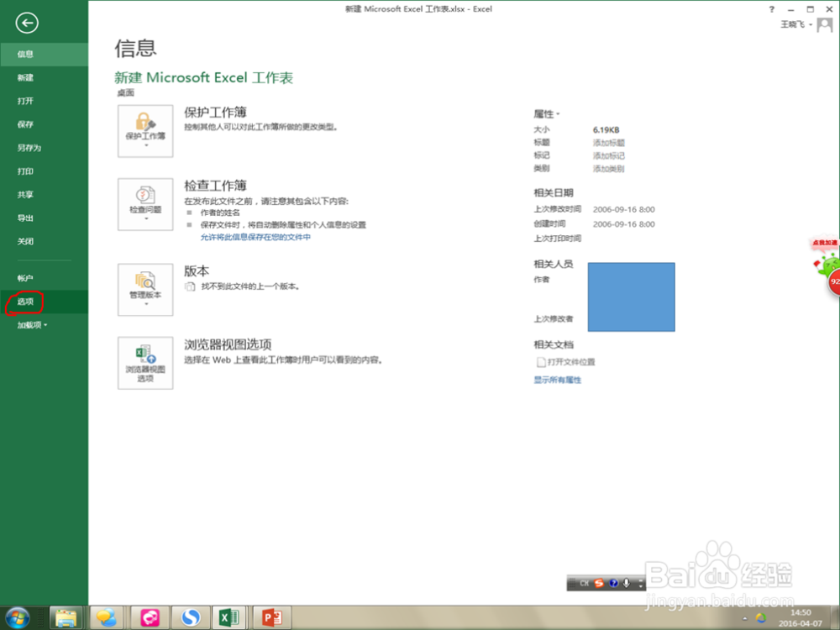
Task: Switch to the 新建 menu item
Action: coord(24,77)
